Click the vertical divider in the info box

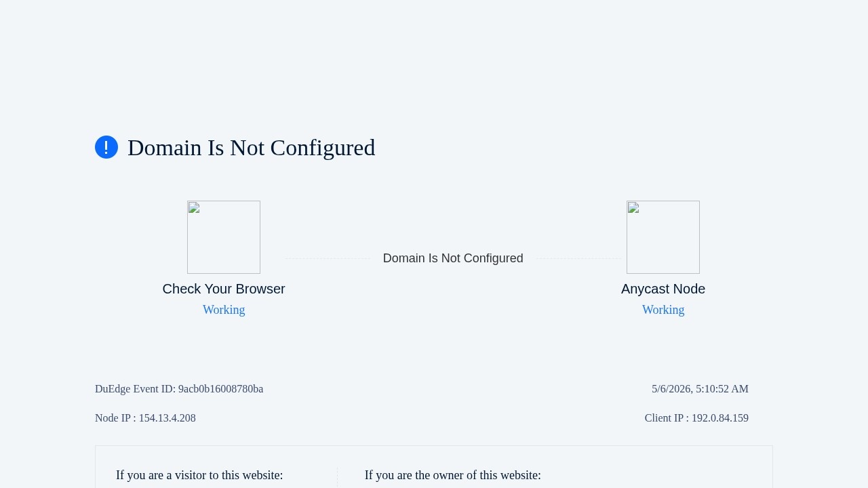[x=337, y=477]
